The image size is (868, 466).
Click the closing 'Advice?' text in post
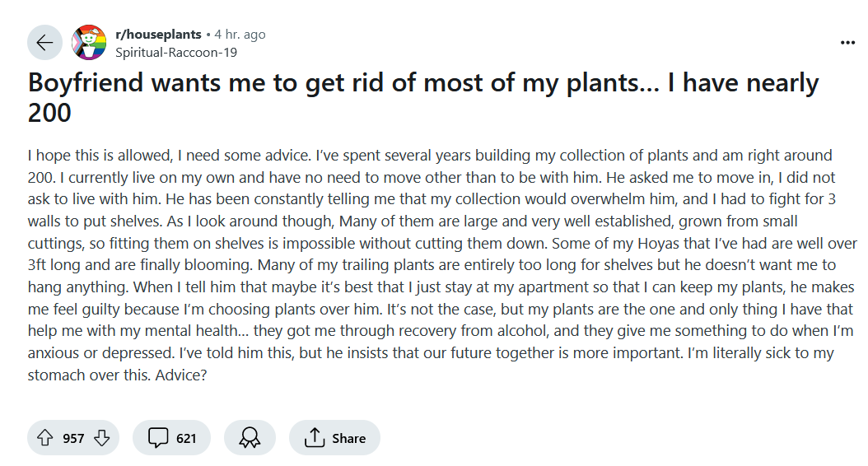click(181, 375)
